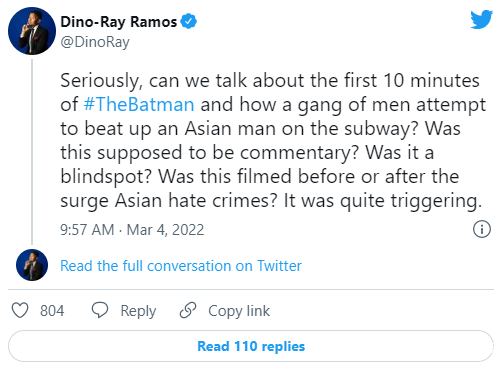Click the Twitter bird logo
The height and width of the screenshot is (374, 501).
click(x=481, y=19)
